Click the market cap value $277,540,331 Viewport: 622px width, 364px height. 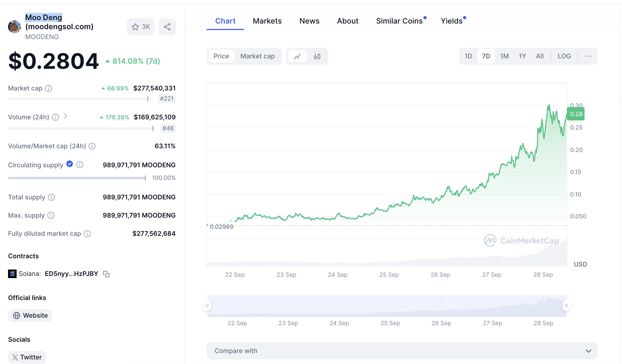pos(154,88)
